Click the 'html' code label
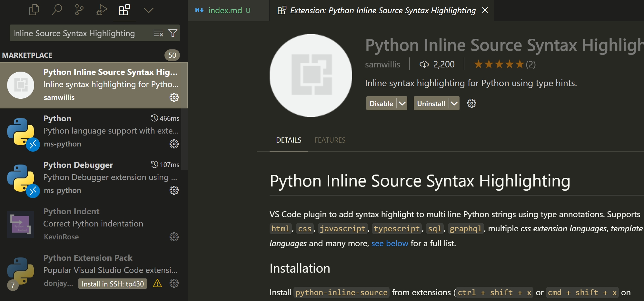This screenshot has height=301, width=644. tap(281, 229)
